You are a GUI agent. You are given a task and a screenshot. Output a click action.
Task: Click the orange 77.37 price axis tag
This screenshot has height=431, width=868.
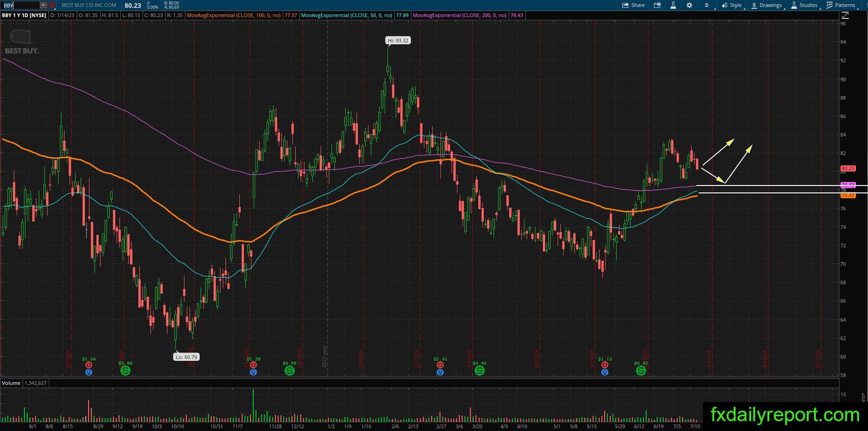(848, 196)
